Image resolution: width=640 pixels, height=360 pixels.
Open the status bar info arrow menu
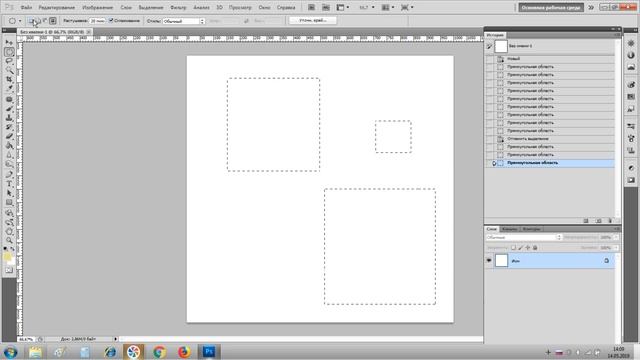pyautogui.click(x=116, y=339)
